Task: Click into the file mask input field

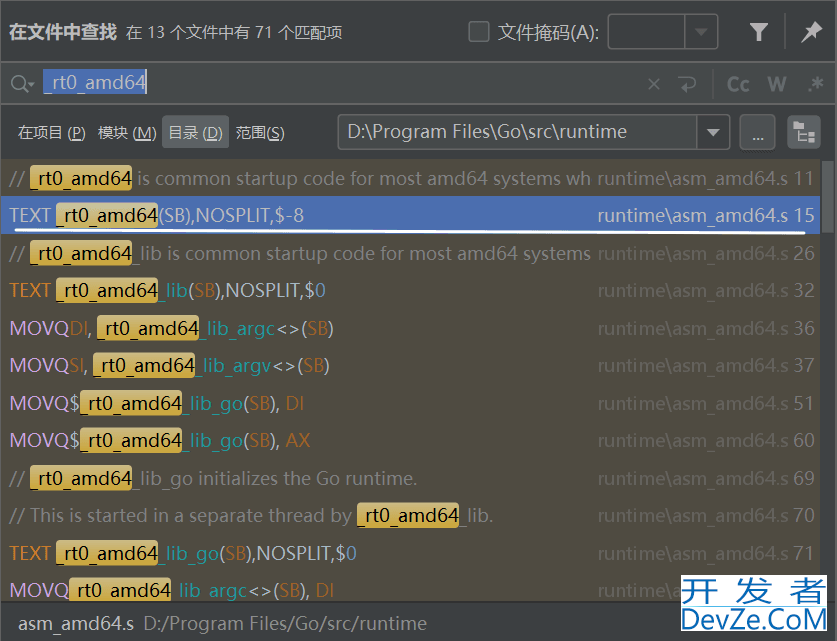Action: click(x=646, y=32)
